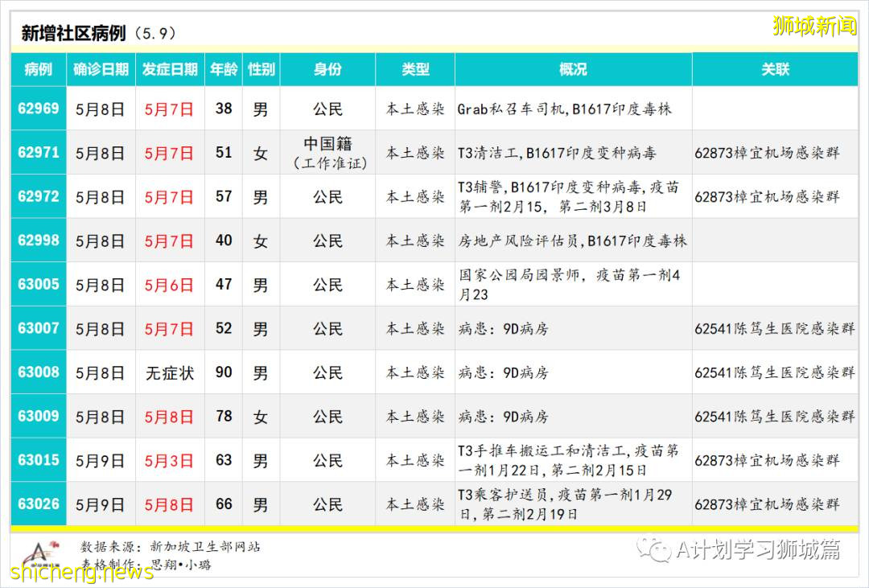
Task: Click the 本土感染 label for case 63005
Action: pyautogui.click(x=415, y=284)
